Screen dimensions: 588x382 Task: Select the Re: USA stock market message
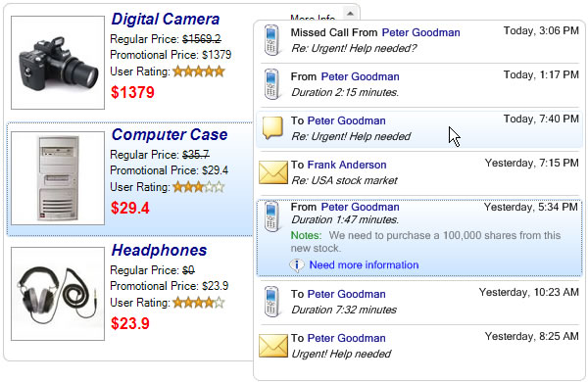[x=344, y=180]
